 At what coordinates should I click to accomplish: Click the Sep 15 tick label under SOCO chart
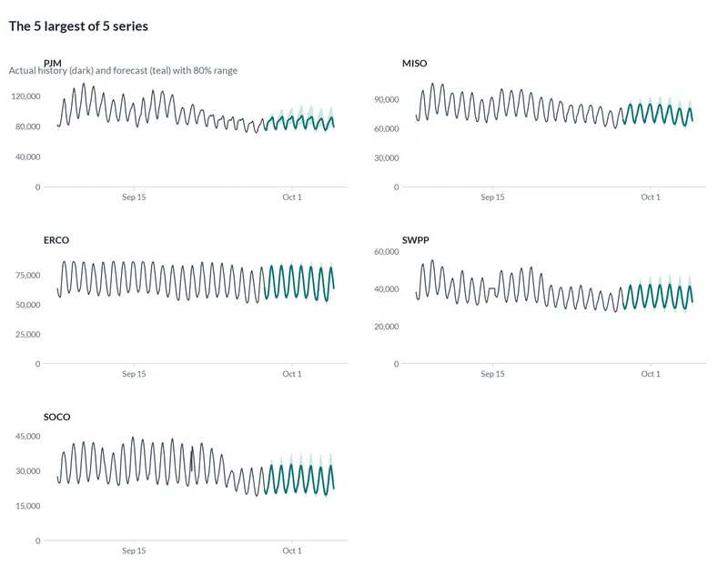click(x=134, y=550)
